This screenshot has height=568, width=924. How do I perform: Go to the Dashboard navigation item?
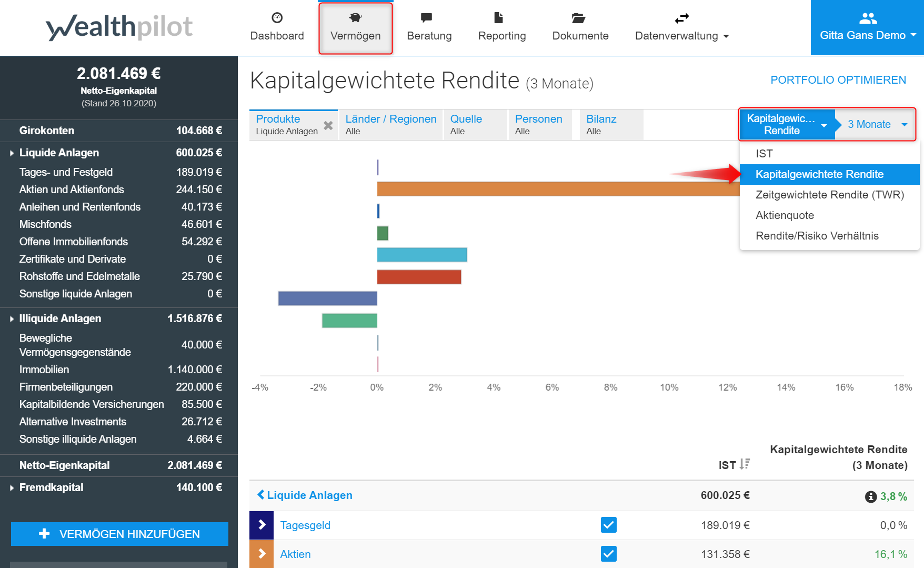point(277,27)
